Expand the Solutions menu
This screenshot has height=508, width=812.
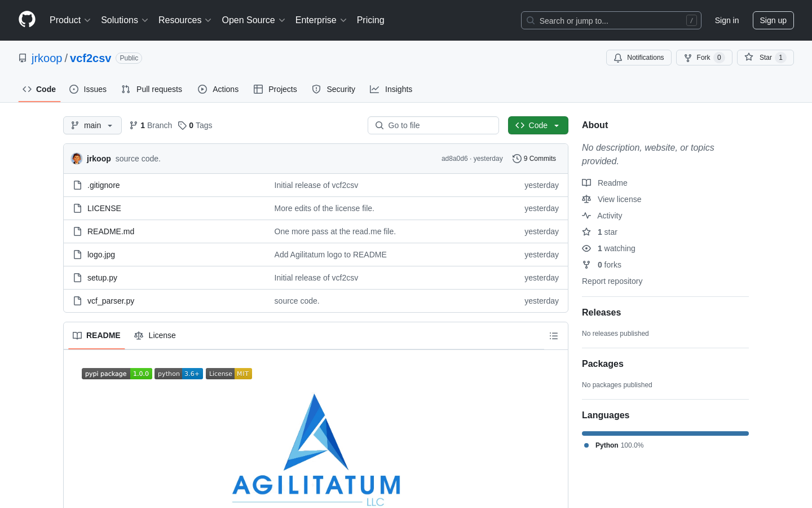point(125,20)
